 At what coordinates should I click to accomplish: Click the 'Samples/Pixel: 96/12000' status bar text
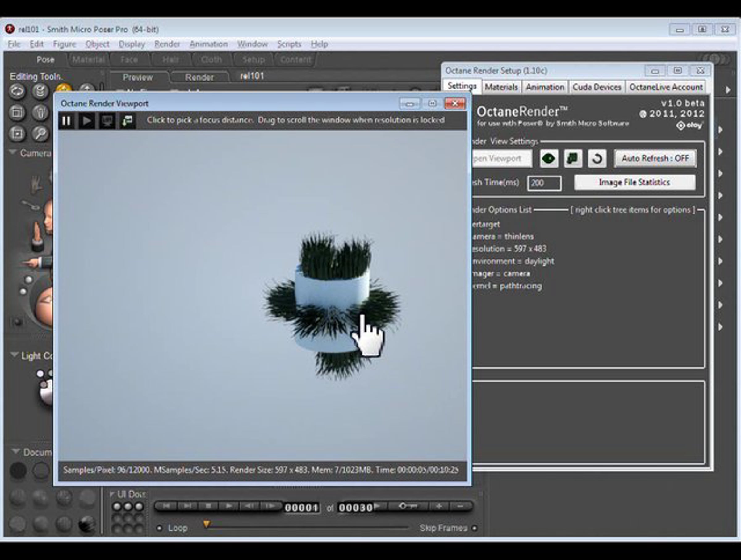[x=107, y=470]
